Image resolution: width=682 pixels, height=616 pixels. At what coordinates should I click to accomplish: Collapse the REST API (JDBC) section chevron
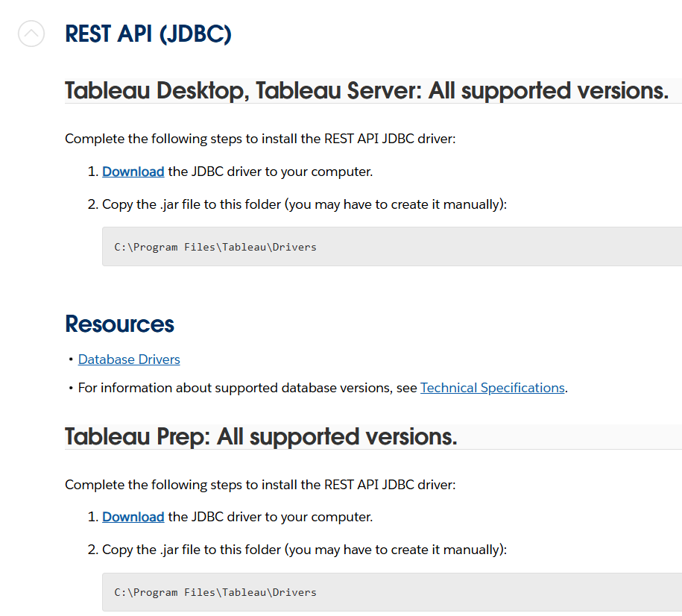pyautogui.click(x=31, y=34)
